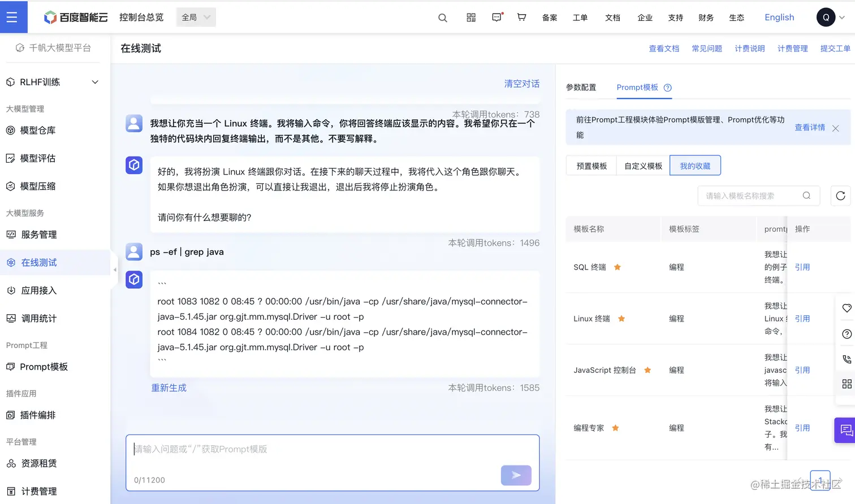Viewport: 855px width, 504px height.
Task: Click 查看详情 link in banner
Action: tap(810, 128)
